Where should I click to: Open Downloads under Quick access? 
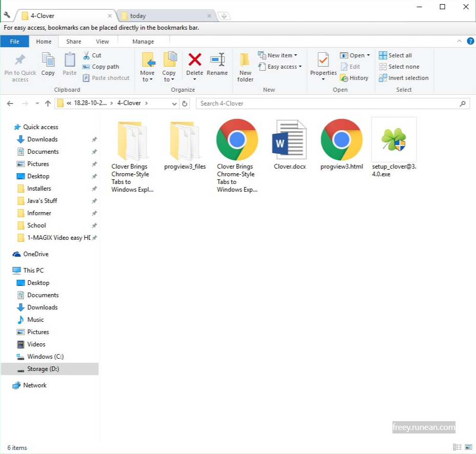[x=42, y=139]
